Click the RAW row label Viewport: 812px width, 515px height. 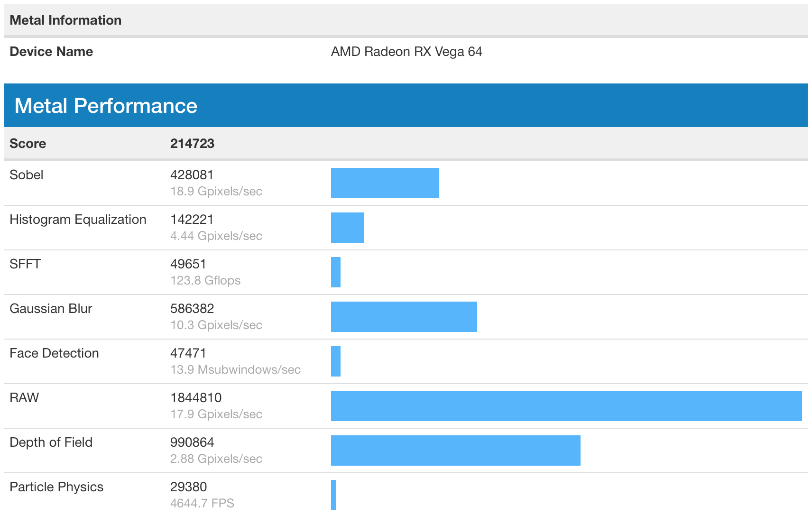coord(24,398)
